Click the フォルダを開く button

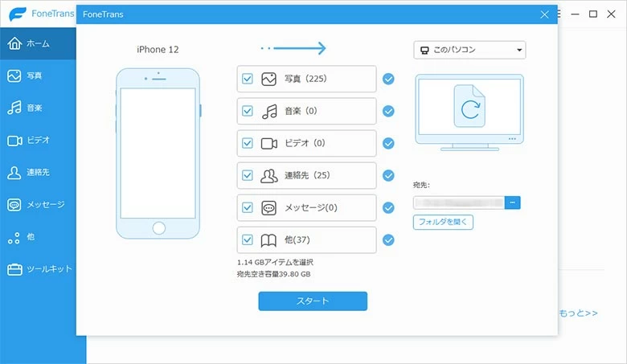click(443, 222)
